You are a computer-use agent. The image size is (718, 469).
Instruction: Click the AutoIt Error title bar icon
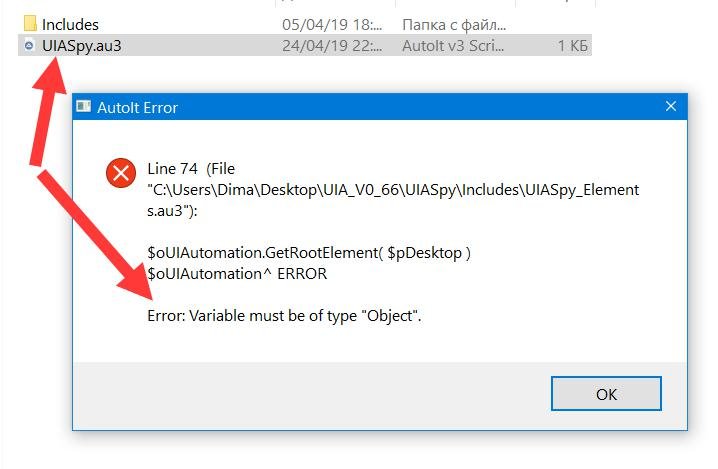point(84,107)
